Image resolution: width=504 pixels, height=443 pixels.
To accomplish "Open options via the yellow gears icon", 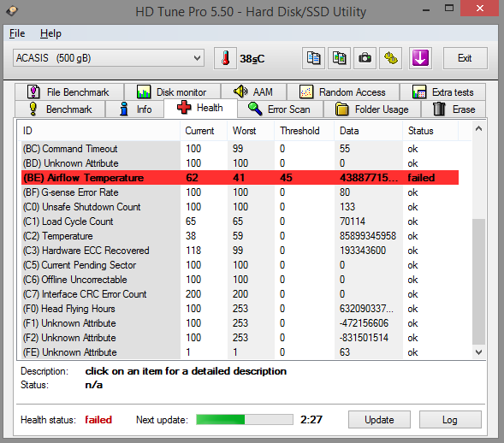I will point(390,58).
